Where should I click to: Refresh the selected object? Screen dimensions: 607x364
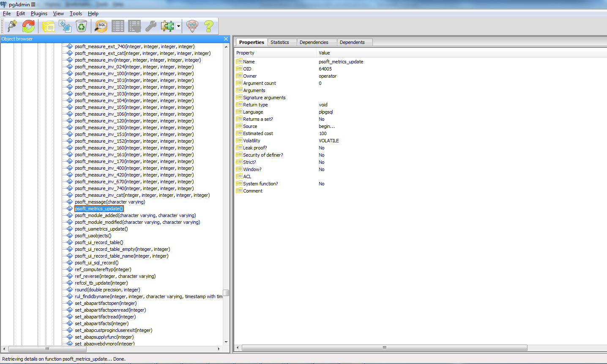tap(28, 26)
